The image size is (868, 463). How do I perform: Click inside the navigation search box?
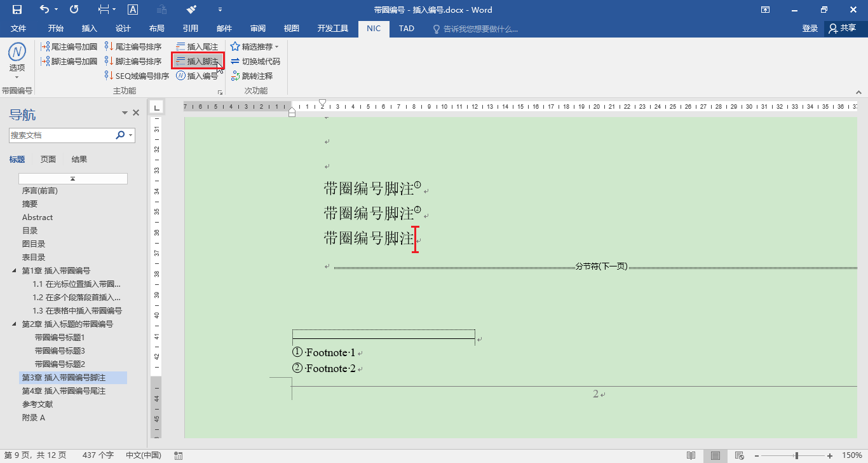(64, 135)
